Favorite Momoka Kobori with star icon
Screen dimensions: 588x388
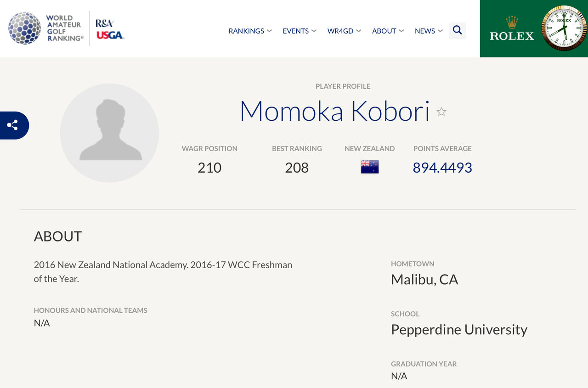tap(441, 112)
